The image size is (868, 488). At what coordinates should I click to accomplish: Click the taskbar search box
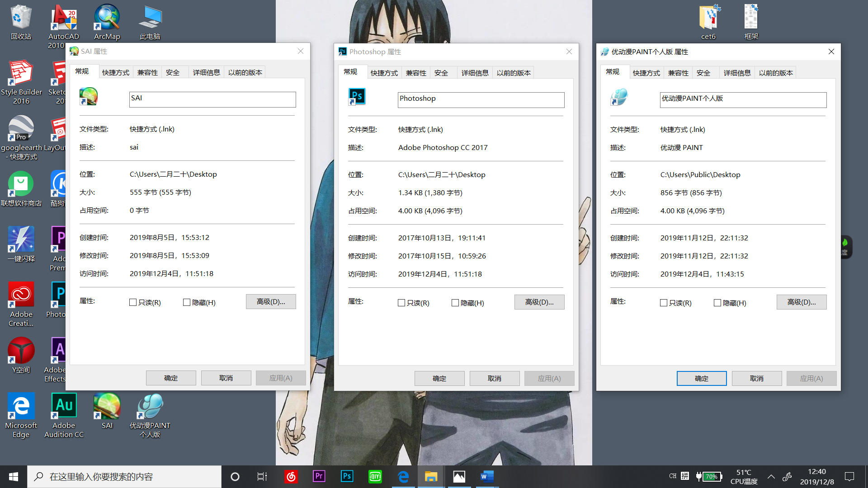[x=124, y=477]
